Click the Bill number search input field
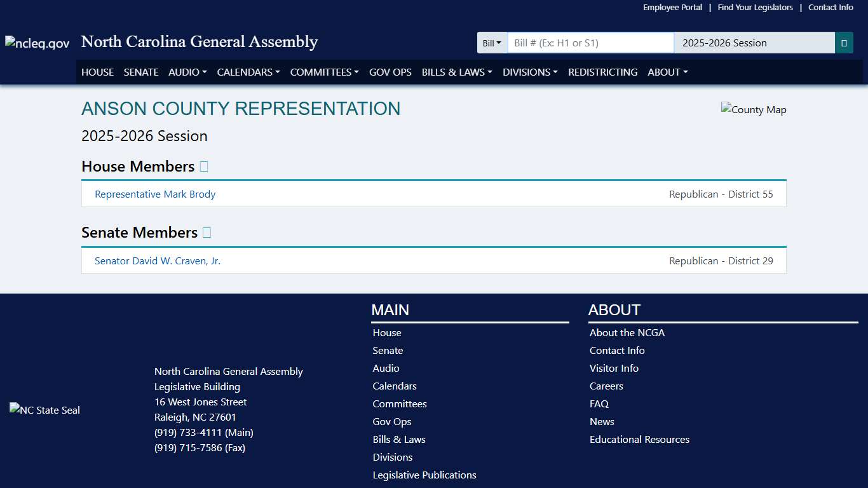Viewport: 868px width, 488px height. pyautogui.click(x=590, y=43)
